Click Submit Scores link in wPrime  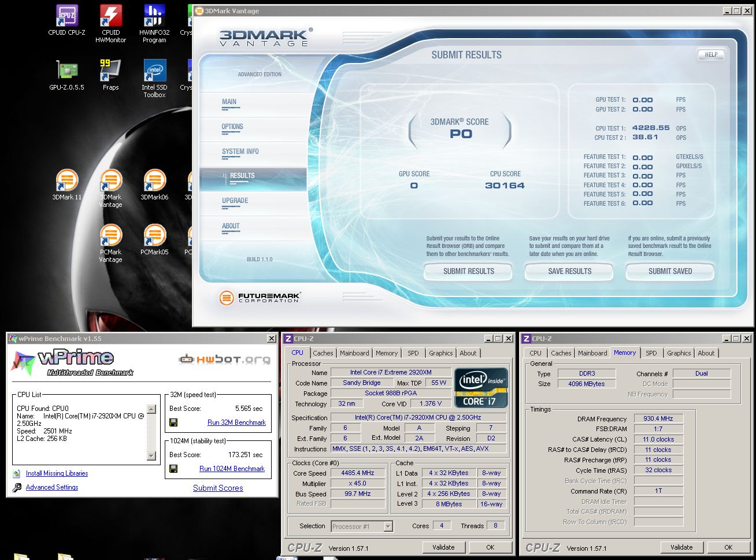click(x=218, y=488)
